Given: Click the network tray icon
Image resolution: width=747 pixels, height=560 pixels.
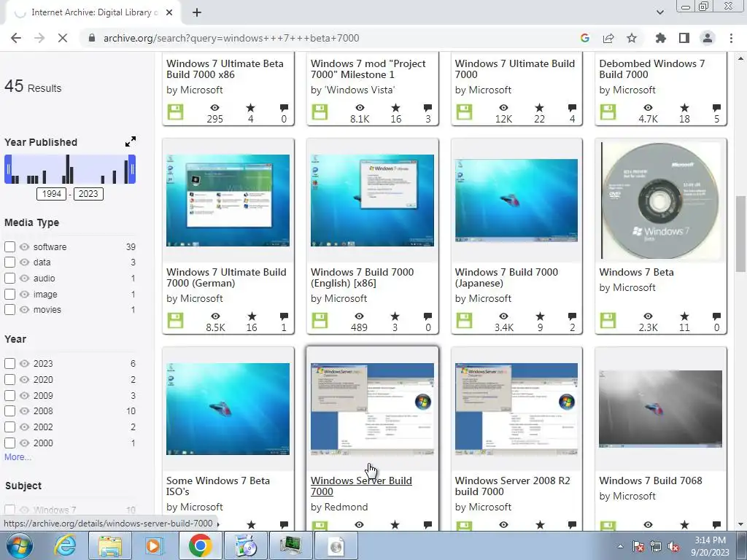Looking at the screenshot, I should [x=656, y=546].
